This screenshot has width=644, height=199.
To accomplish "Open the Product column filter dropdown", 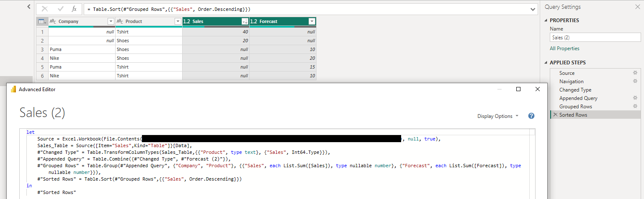I will [x=178, y=21].
